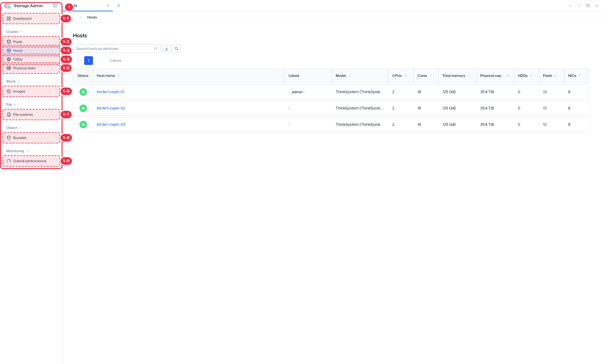This screenshot has height=364, width=603.
Task: Click the download hosts list icon
Action: click(166, 49)
